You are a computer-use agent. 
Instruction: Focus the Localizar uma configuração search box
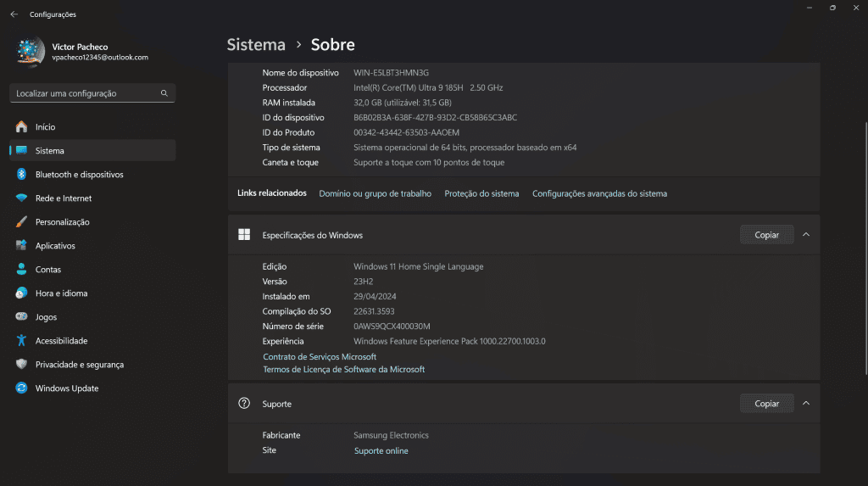coord(92,93)
